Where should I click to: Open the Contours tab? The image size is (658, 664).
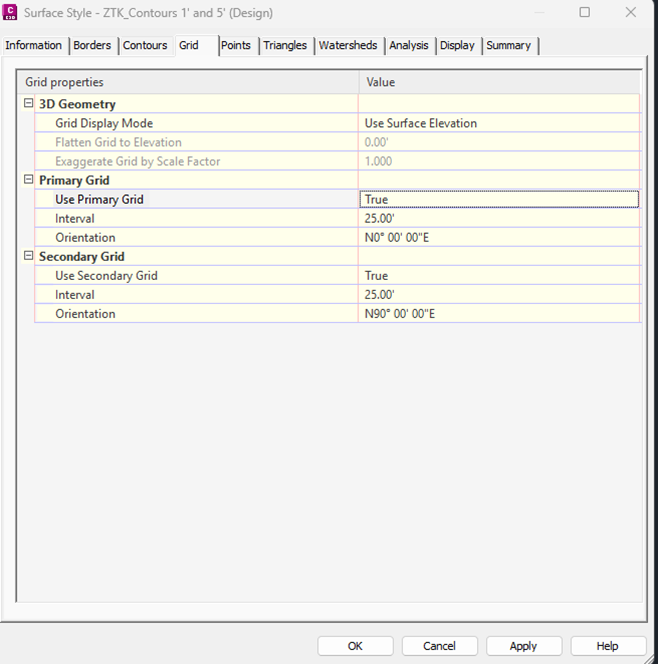tap(145, 45)
